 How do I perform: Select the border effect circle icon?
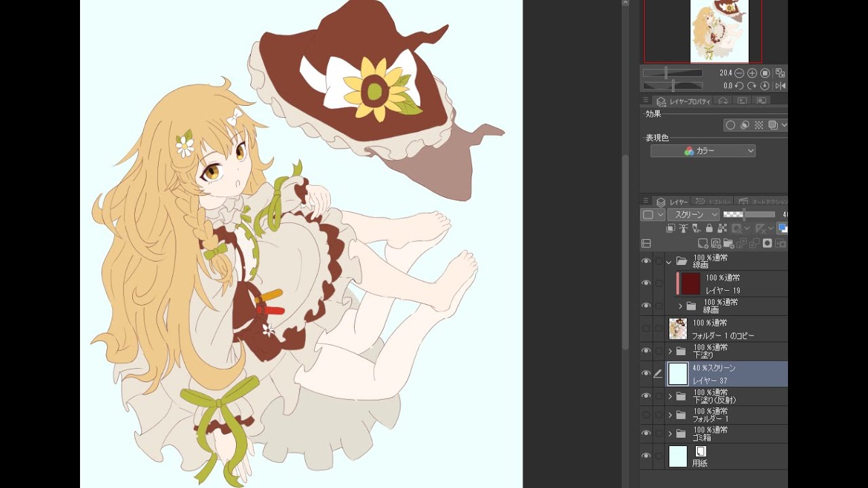730,125
